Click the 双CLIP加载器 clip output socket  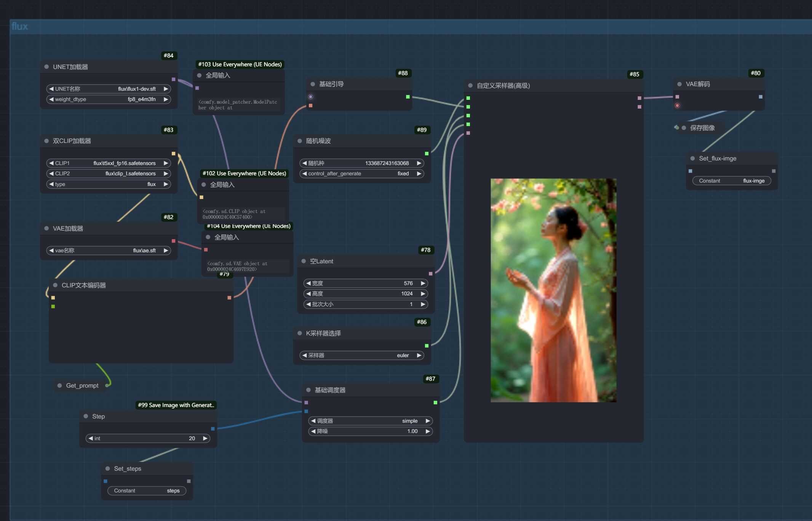coord(174,154)
